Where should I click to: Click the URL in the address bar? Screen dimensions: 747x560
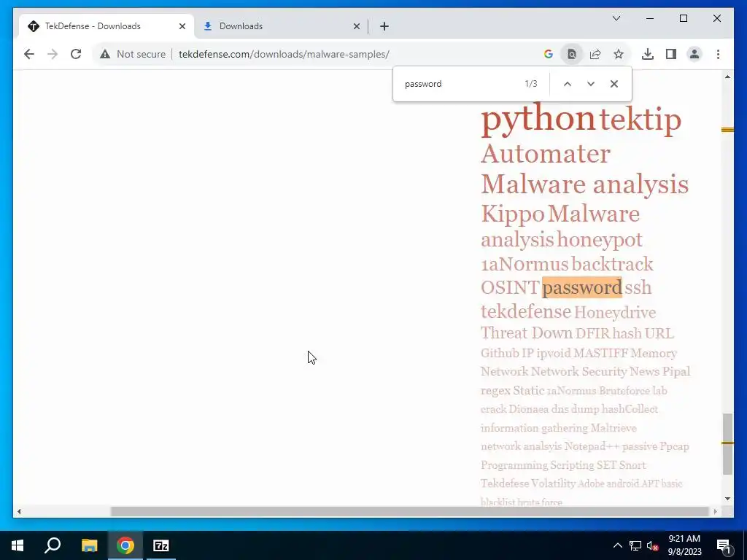pos(284,54)
